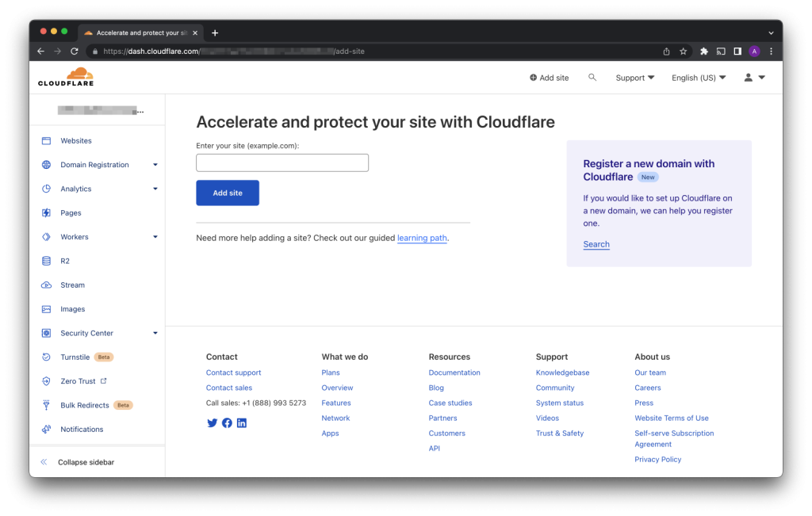This screenshot has height=516, width=812.
Task: Expand the Workers sidebar section
Action: 155,237
